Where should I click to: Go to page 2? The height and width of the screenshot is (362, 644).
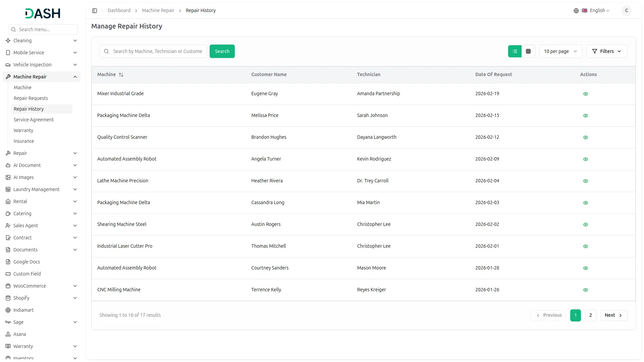590,315
